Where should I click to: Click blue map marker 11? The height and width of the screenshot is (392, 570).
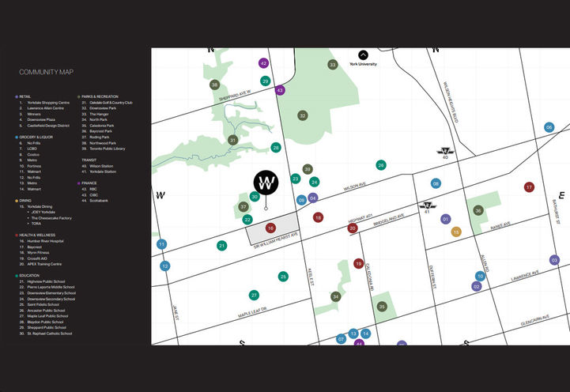pyautogui.click(x=162, y=244)
